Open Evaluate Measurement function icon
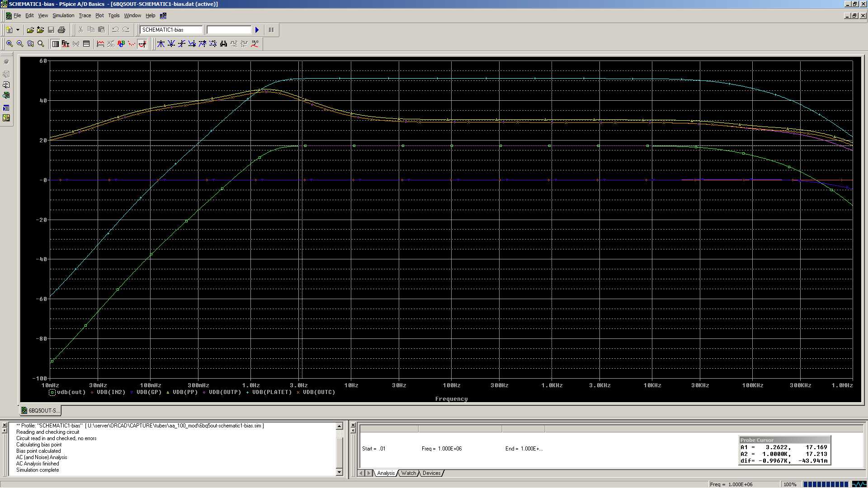 [x=111, y=44]
